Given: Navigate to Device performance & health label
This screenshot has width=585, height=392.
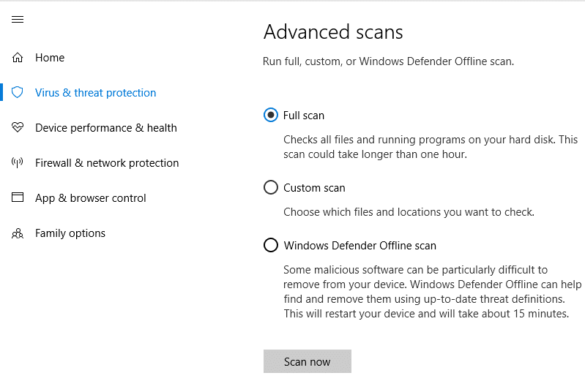Looking at the screenshot, I should tap(106, 128).
